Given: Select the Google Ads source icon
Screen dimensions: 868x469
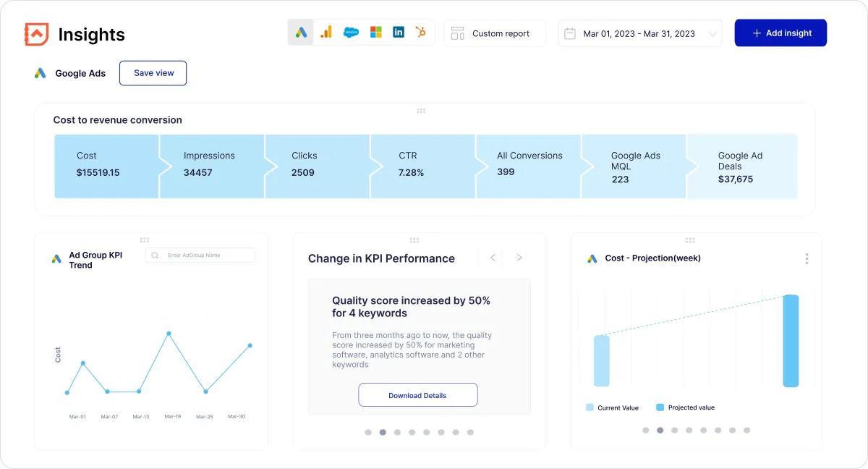Looking at the screenshot, I should coord(301,32).
